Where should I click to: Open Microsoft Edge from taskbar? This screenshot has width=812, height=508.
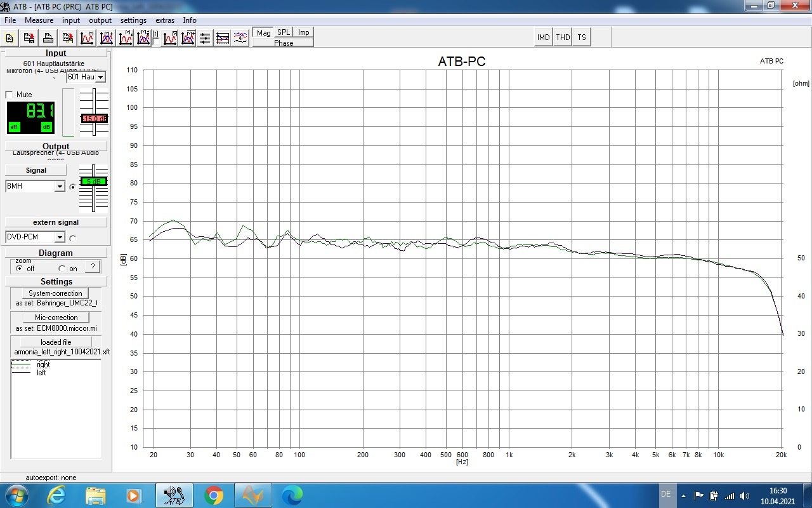tap(292, 495)
